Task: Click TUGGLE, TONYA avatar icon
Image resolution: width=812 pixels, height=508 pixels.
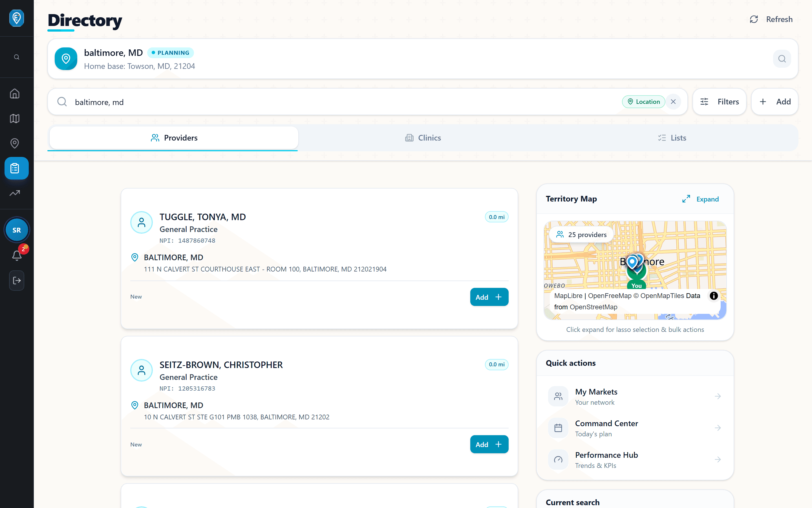Action: [x=141, y=222]
